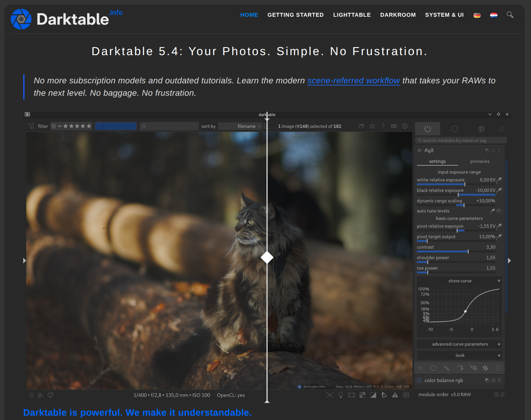Switch to the primaries tab

tap(480, 161)
